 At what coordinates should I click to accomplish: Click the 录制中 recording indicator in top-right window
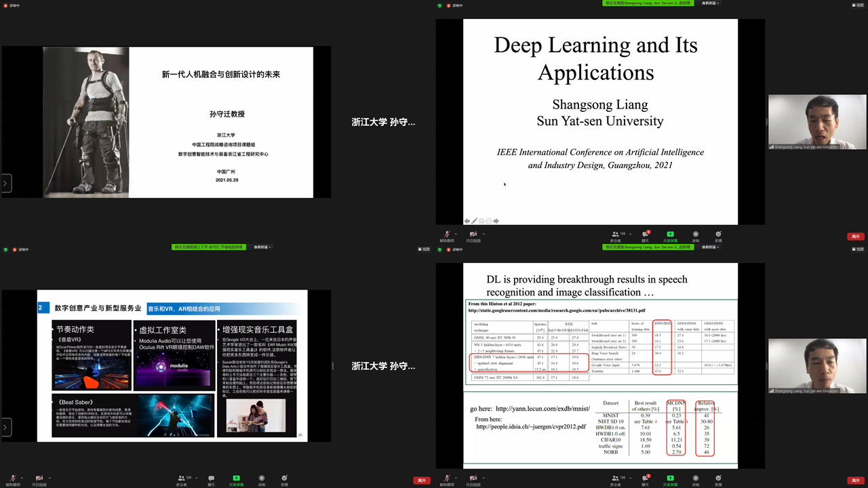click(x=455, y=5)
